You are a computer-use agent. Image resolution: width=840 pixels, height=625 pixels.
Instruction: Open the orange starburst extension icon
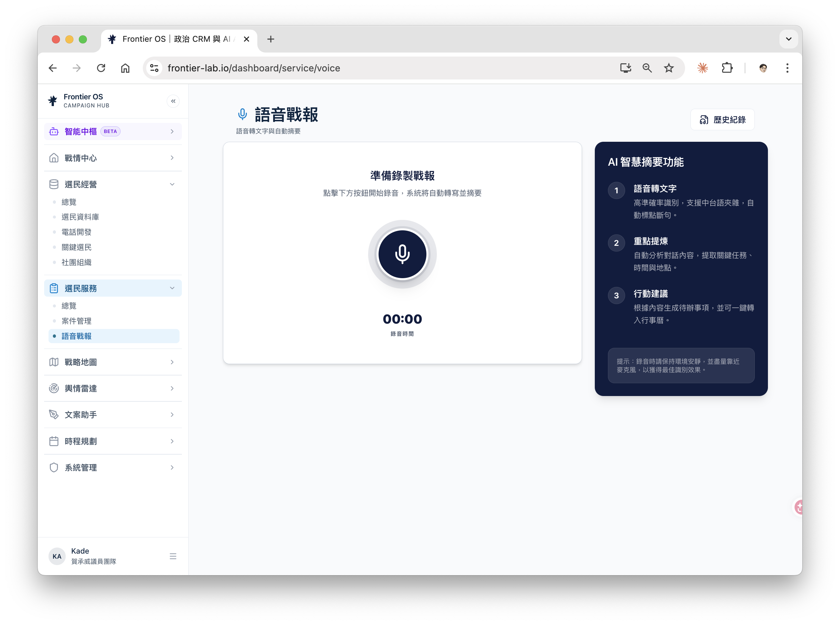(x=702, y=68)
